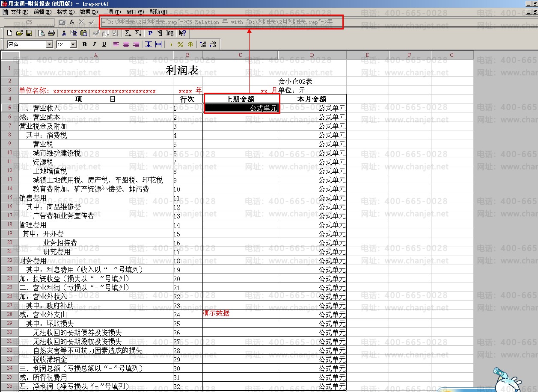Adjust row height with the vertical sizing icon
The width and height of the screenshot is (538, 392).
click(x=149, y=44)
